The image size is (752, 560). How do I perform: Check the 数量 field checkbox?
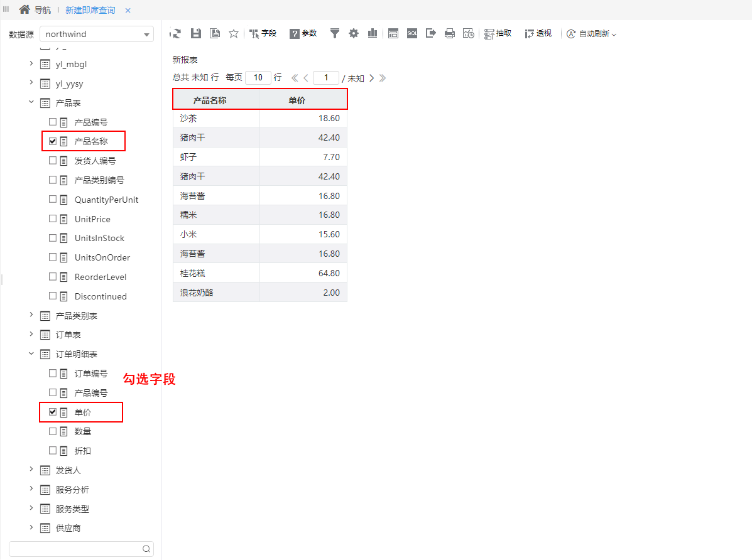(x=53, y=431)
